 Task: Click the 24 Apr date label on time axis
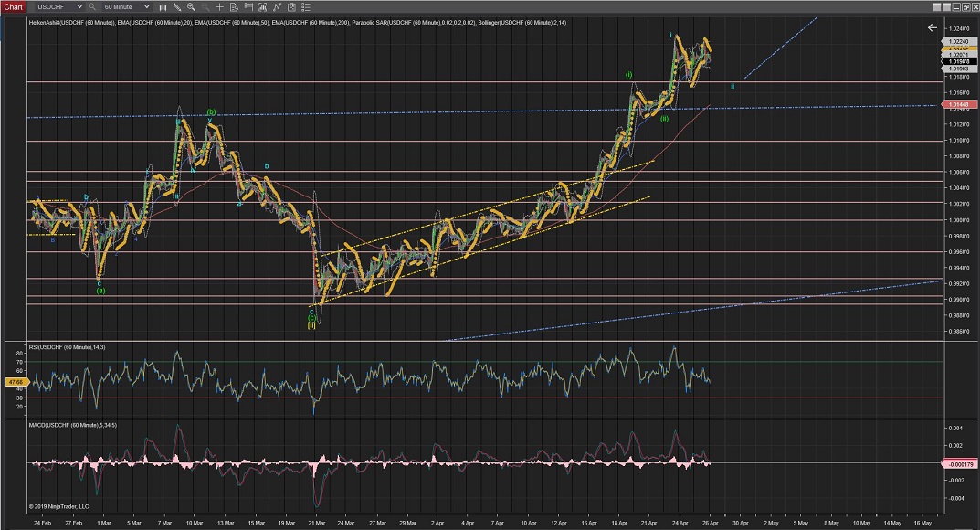pos(680,523)
